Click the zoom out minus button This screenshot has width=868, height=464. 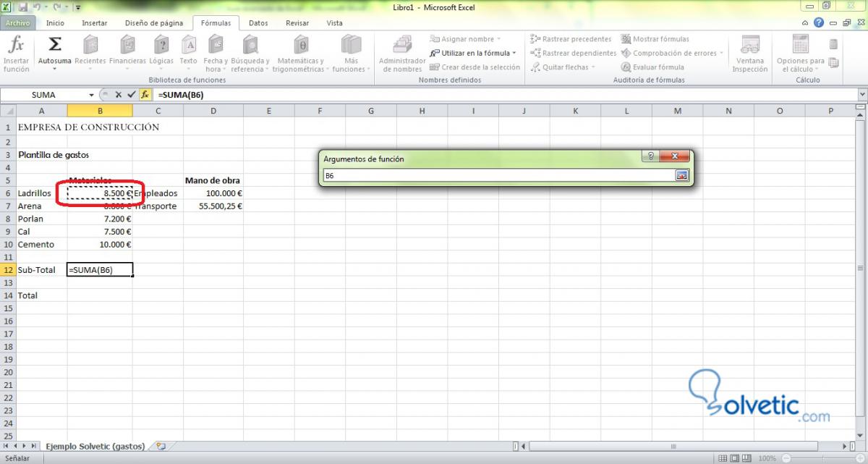tap(785, 458)
